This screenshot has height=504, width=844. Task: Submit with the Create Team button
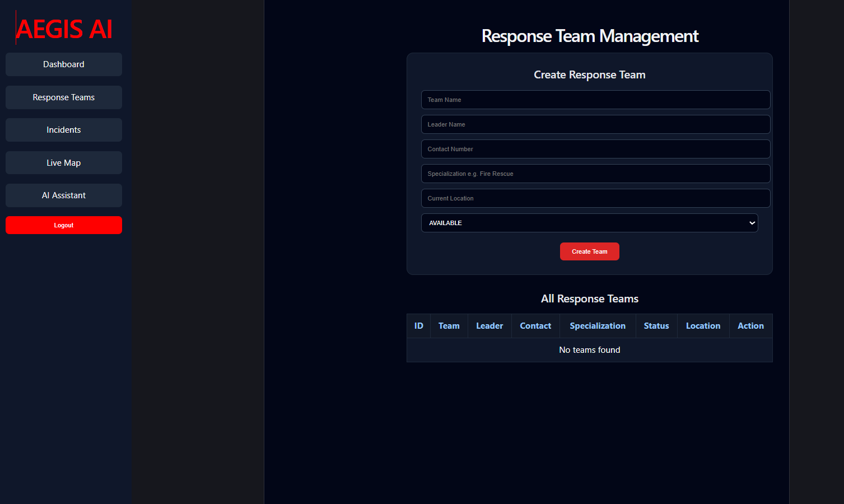pos(589,251)
